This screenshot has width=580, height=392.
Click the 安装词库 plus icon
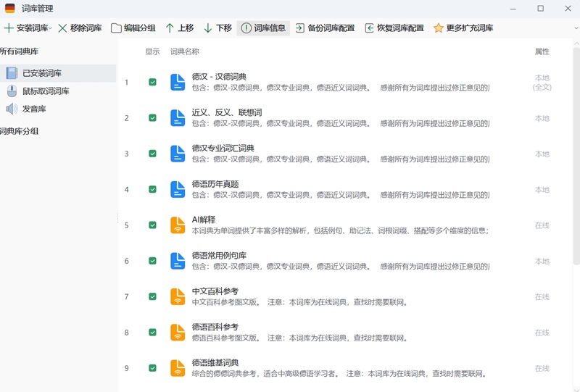pyautogui.click(x=9, y=28)
